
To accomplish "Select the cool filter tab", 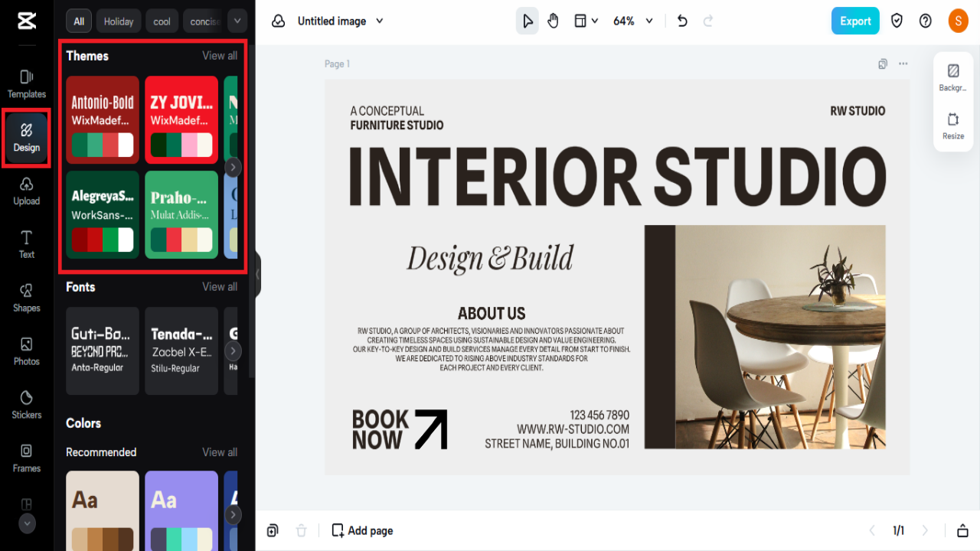I will pyautogui.click(x=162, y=21).
